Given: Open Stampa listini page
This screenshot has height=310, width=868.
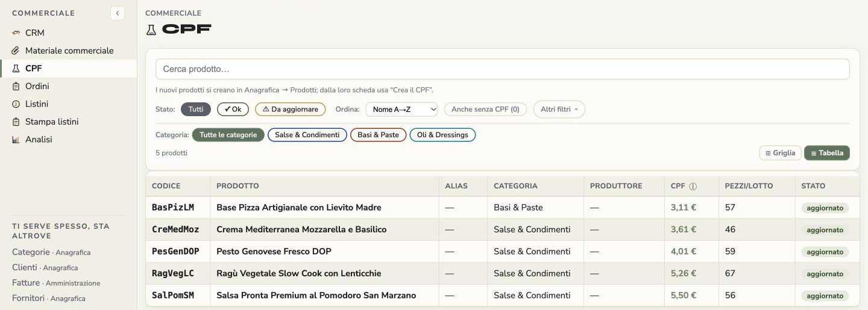Looking at the screenshot, I should pos(69,122).
